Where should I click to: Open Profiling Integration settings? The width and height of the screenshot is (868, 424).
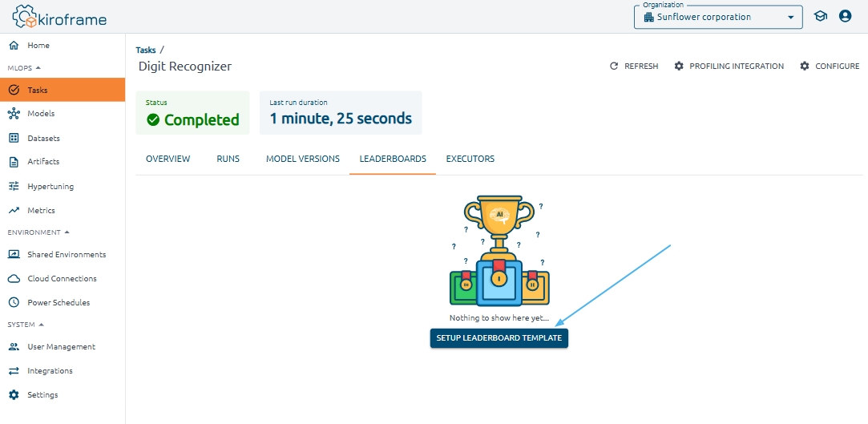click(729, 67)
